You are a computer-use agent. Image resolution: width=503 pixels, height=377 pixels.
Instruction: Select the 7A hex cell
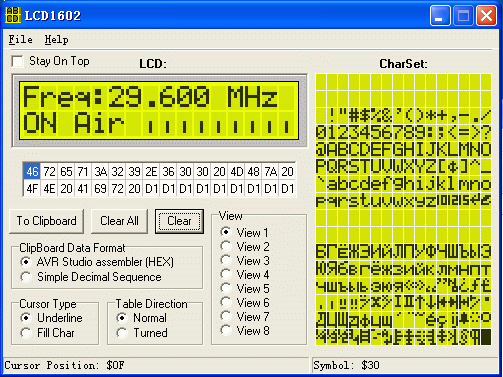click(x=270, y=172)
